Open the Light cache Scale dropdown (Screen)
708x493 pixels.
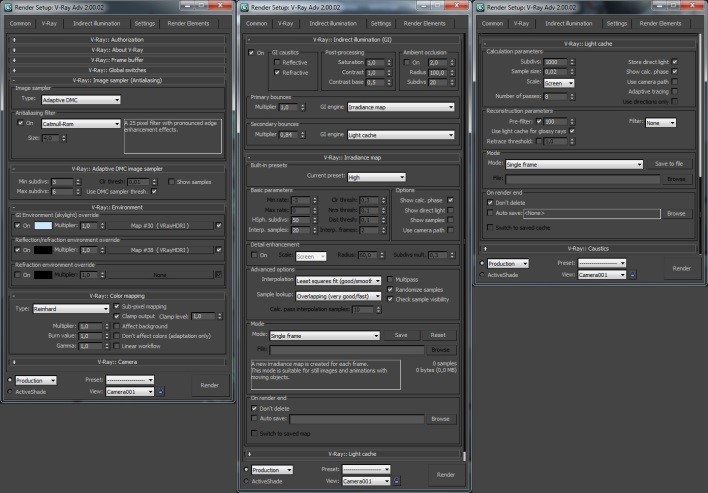coord(559,83)
